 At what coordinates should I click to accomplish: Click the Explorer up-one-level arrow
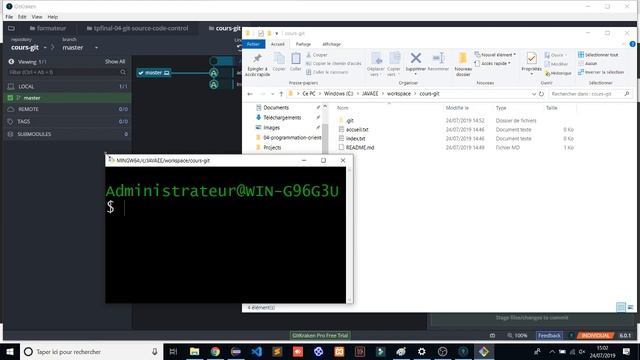[x=281, y=94]
